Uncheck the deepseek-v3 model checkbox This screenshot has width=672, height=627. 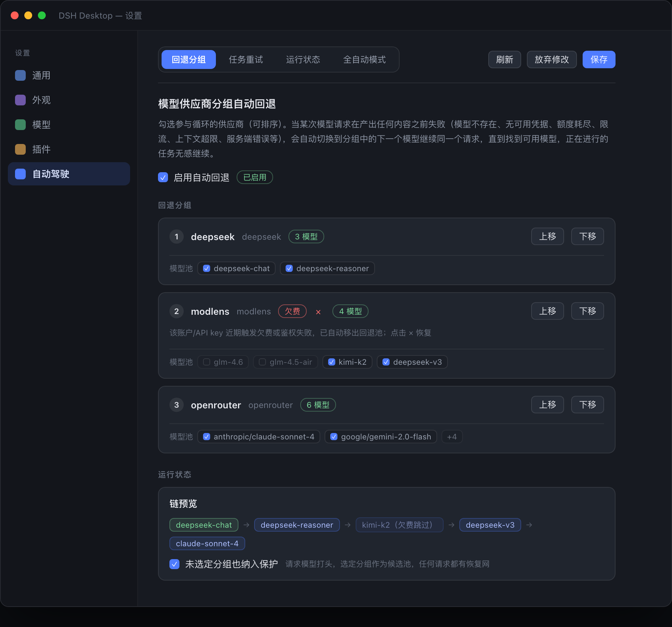[x=386, y=362]
